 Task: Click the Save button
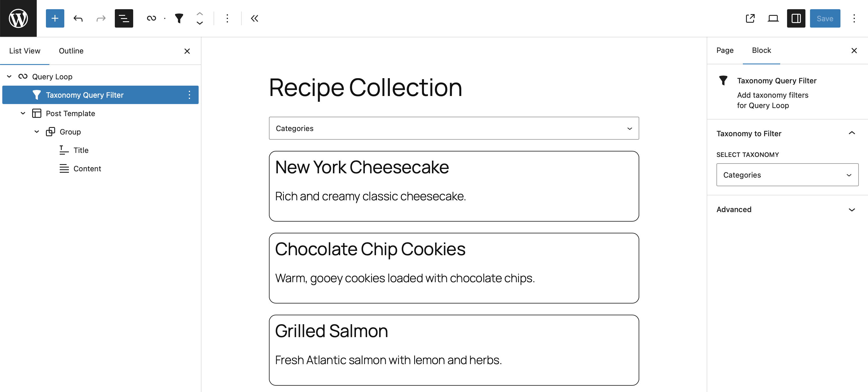[825, 18]
